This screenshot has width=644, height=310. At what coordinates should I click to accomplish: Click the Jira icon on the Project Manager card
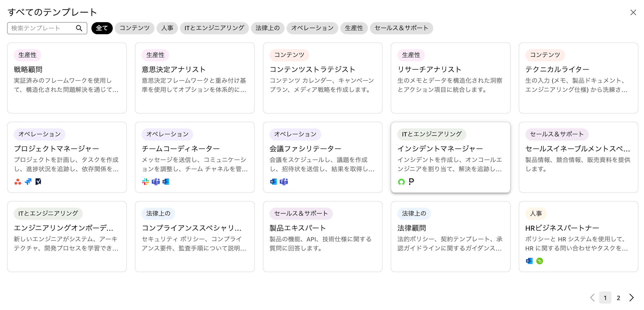(27, 182)
